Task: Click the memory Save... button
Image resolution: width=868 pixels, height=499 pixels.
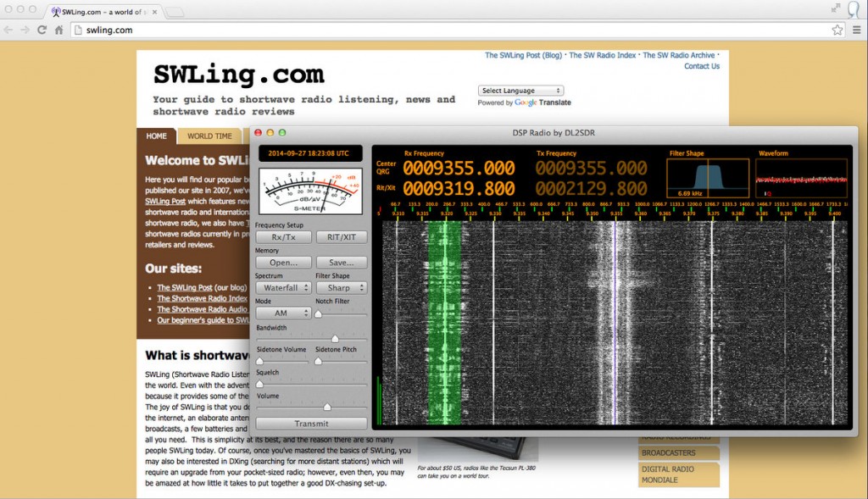Action: tap(342, 263)
